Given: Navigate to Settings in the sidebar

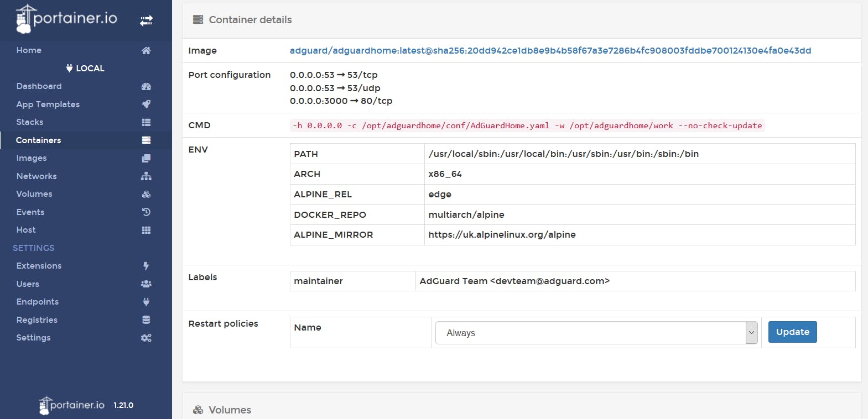Looking at the screenshot, I should (x=33, y=338).
